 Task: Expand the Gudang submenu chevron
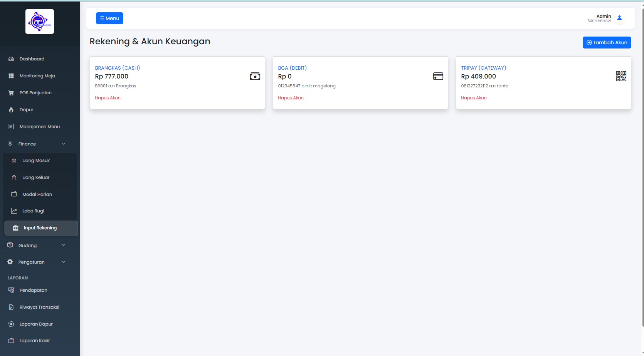(64, 245)
